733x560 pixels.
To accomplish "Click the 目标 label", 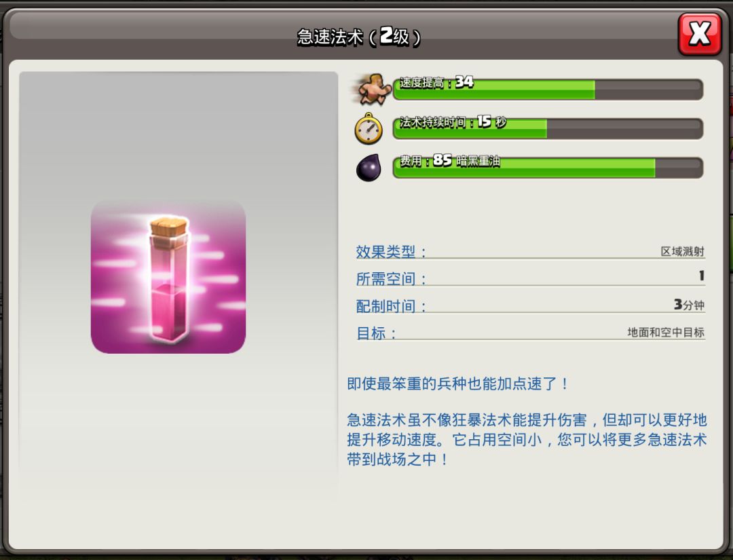I will click(x=376, y=333).
